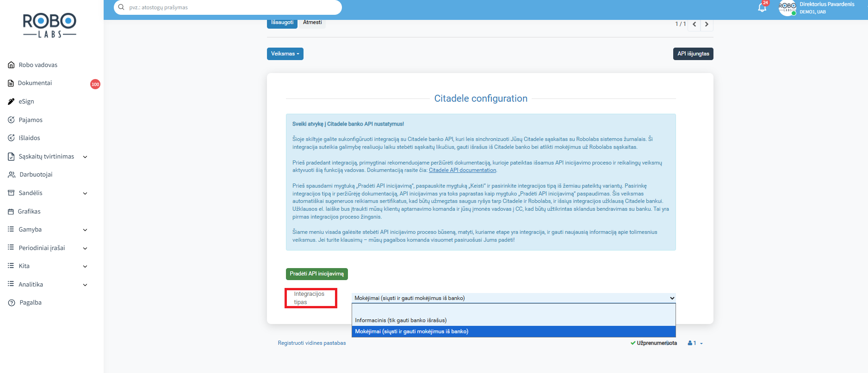The image size is (868, 373).
Task: Click the Grafikas calendar icon
Action: 11,212
